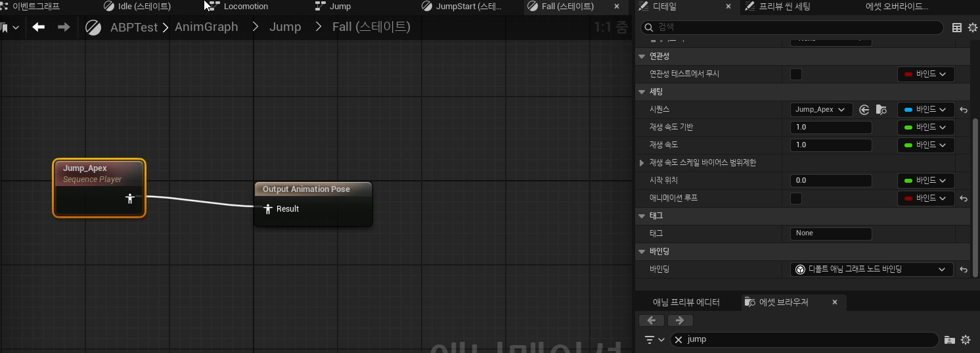Expand 재생 속도 스케일 바이어스 범위제한
Image resolution: width=980 pixels, height=353 pixels.
642,162
